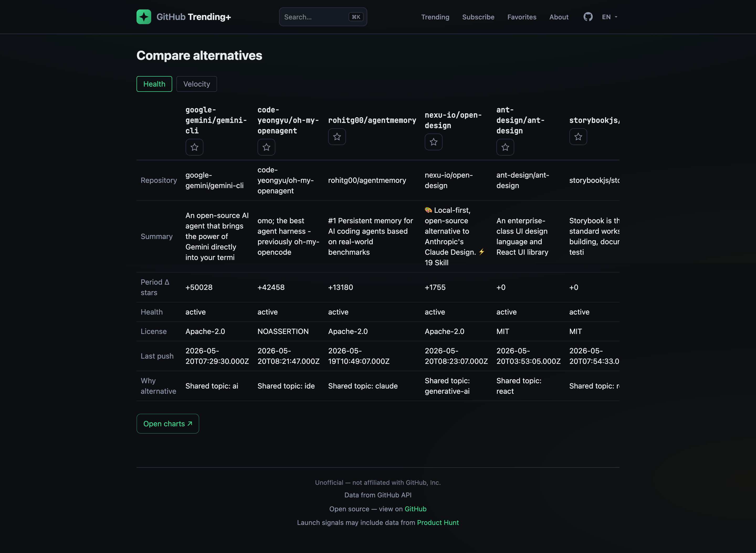Star the storybookjs column header
Screen dimensions: 756x553
click(x=578, y=137)
